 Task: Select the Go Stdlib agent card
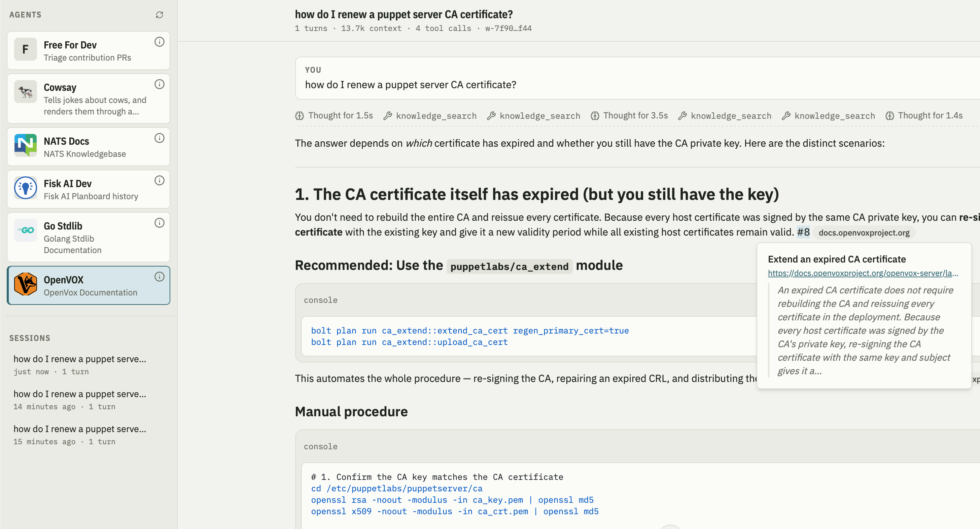click(88, 237)
